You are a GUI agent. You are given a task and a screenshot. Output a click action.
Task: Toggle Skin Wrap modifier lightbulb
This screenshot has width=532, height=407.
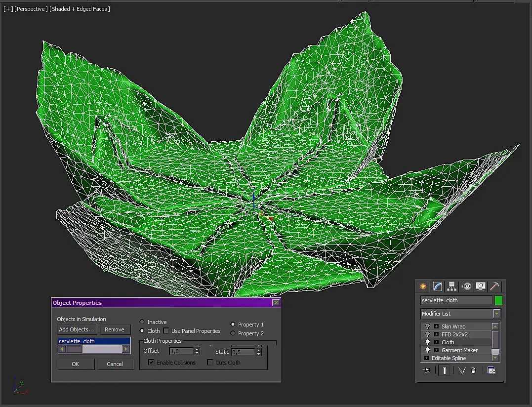[x=428, y=326]
